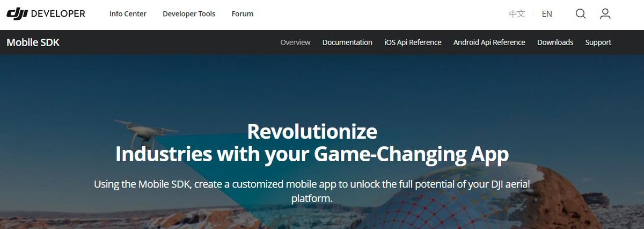Click the Revolutionize Industries headline

(x=312, y=142)
